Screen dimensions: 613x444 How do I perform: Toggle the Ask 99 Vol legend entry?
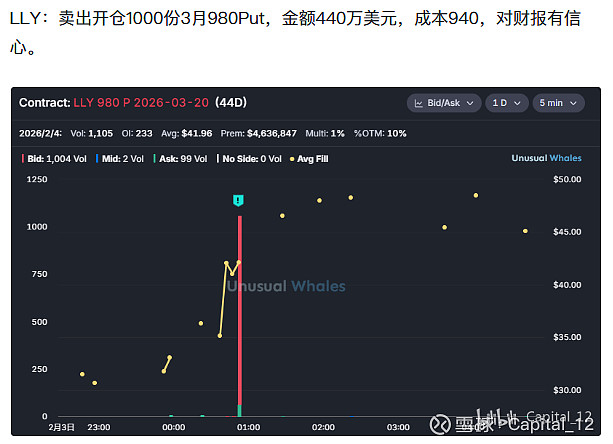180,159
